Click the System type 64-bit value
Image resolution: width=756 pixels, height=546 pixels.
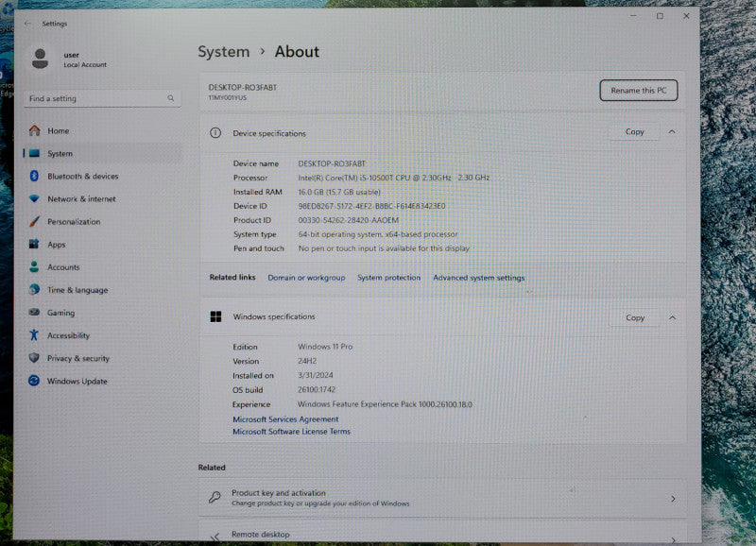coord(377,234)
